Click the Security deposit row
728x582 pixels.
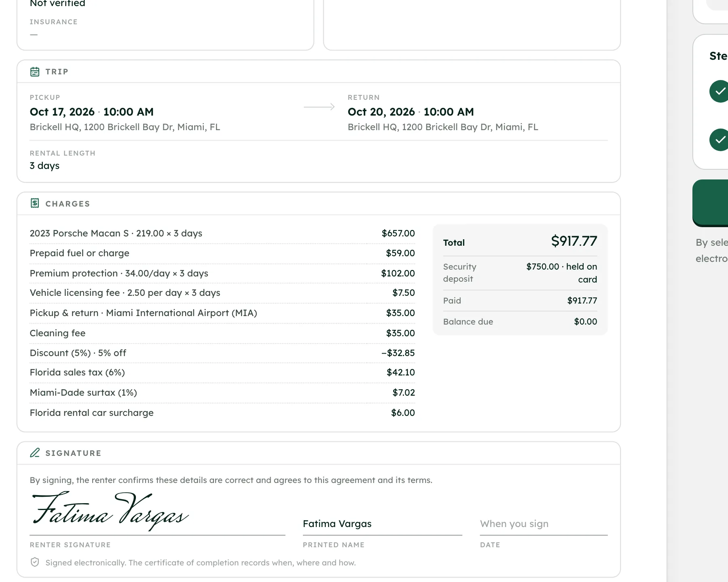click(x=520, y=273)
